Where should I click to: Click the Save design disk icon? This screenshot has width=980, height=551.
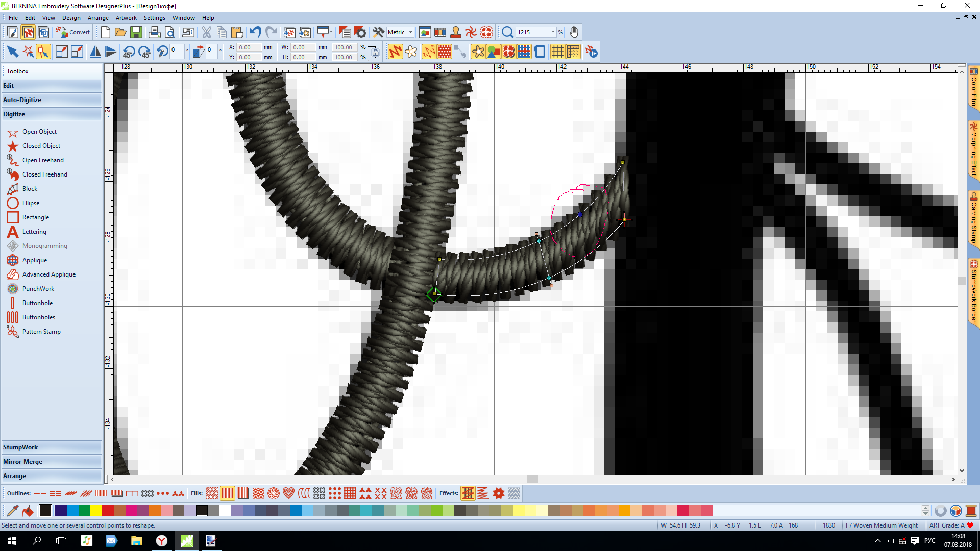coord(136,33)
